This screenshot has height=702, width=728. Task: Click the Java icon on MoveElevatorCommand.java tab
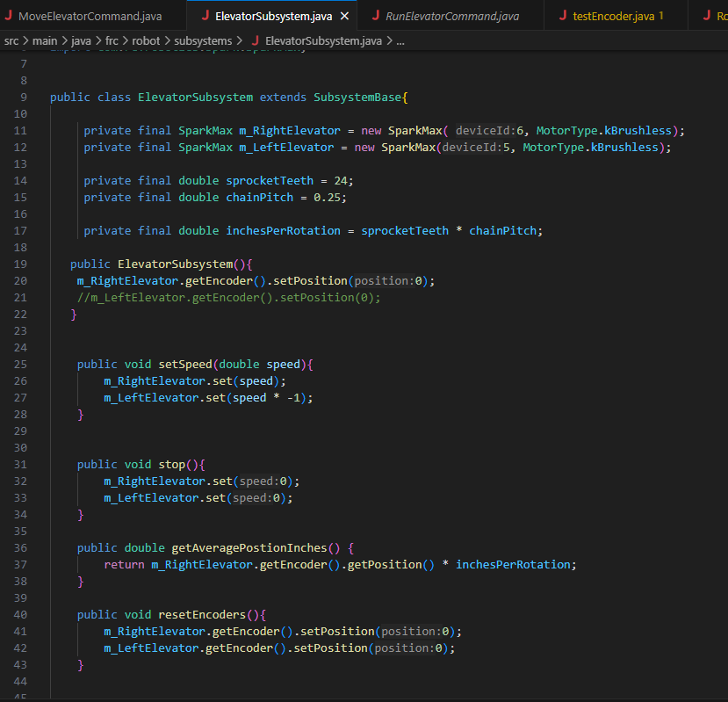[x=9, y=15]
